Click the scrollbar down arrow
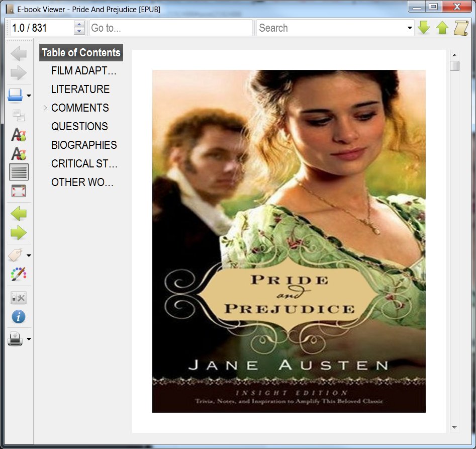476x449 pixels. (454, 427)
